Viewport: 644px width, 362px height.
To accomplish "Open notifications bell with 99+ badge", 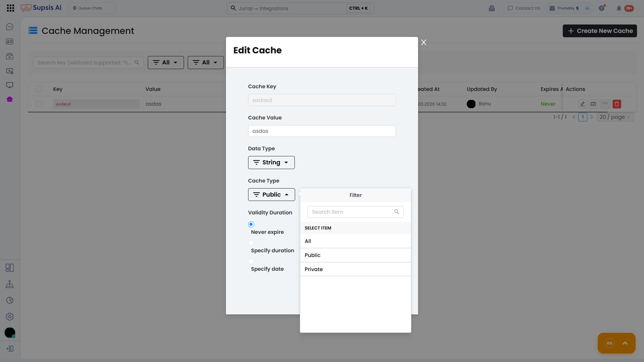I will pos(625,8).
